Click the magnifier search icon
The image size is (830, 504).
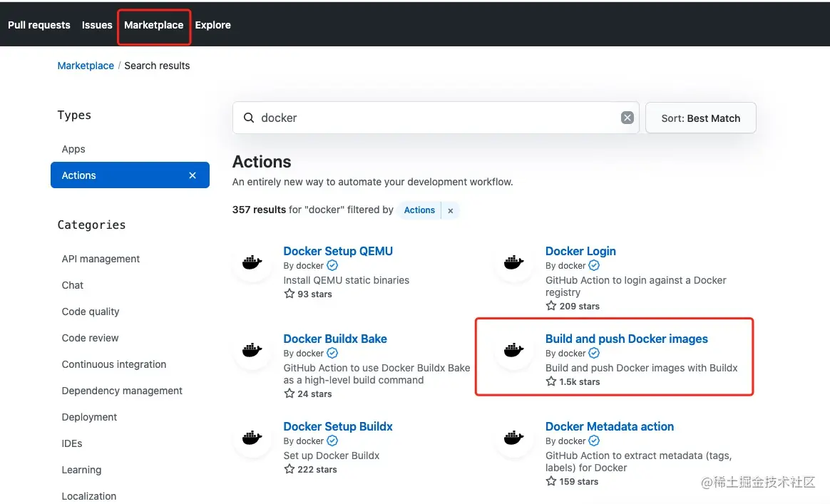click(249, 118)
